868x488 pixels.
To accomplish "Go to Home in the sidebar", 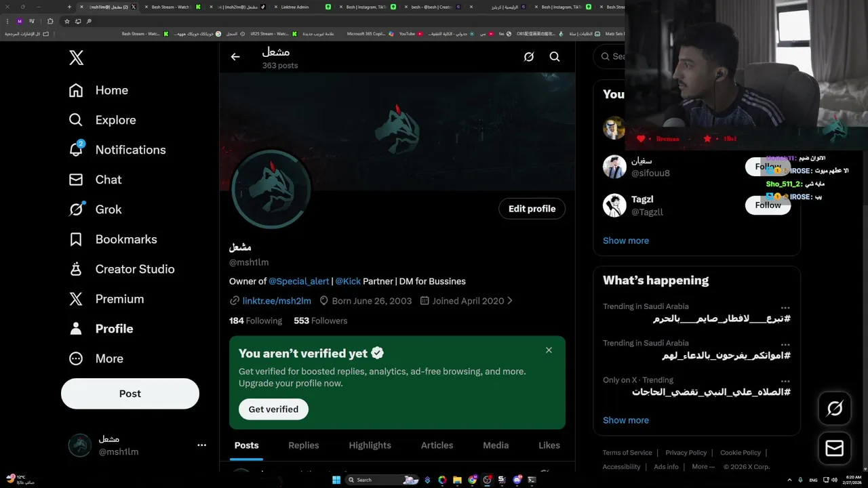I will 98,90.
